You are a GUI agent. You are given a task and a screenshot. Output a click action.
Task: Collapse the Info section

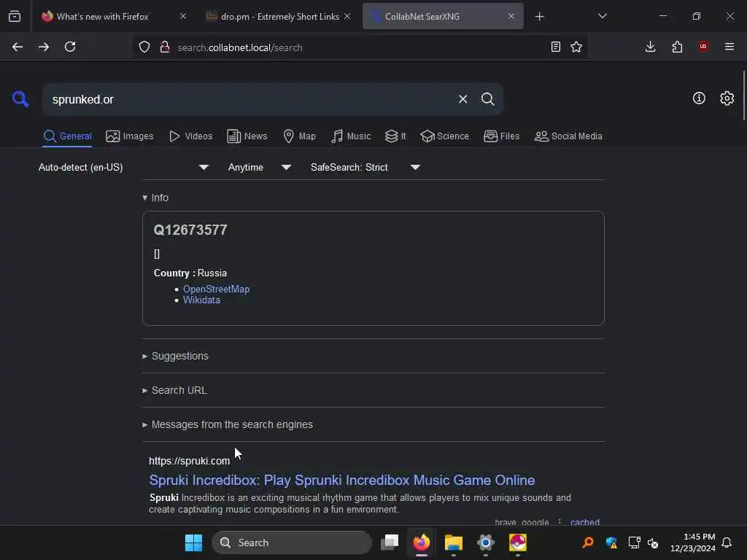click(x=155, y=198)
